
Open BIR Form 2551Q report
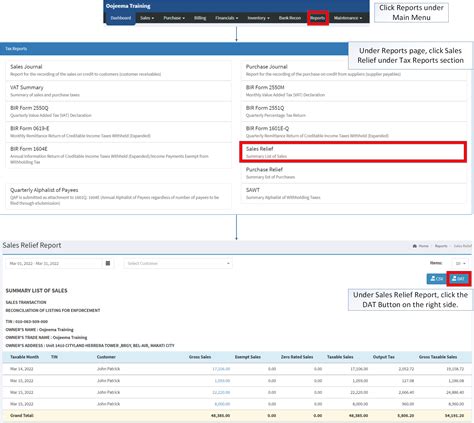tap(354, 111)
